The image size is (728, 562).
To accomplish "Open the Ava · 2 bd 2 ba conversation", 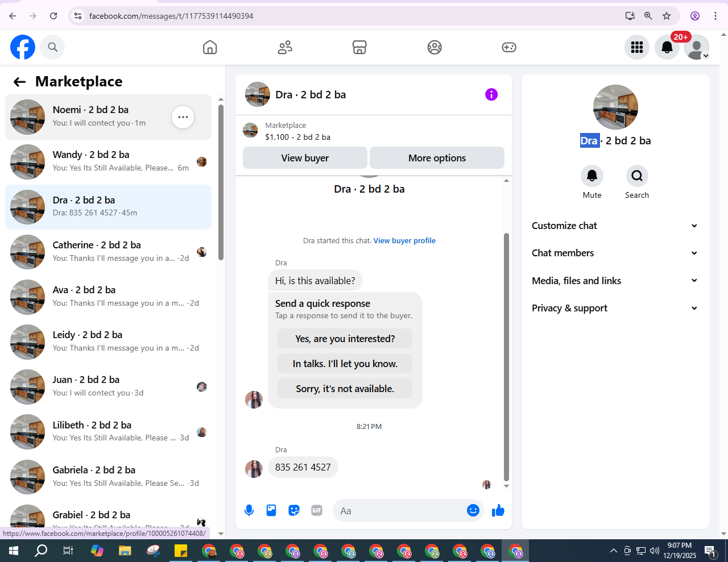I will (x=108, y=297).
